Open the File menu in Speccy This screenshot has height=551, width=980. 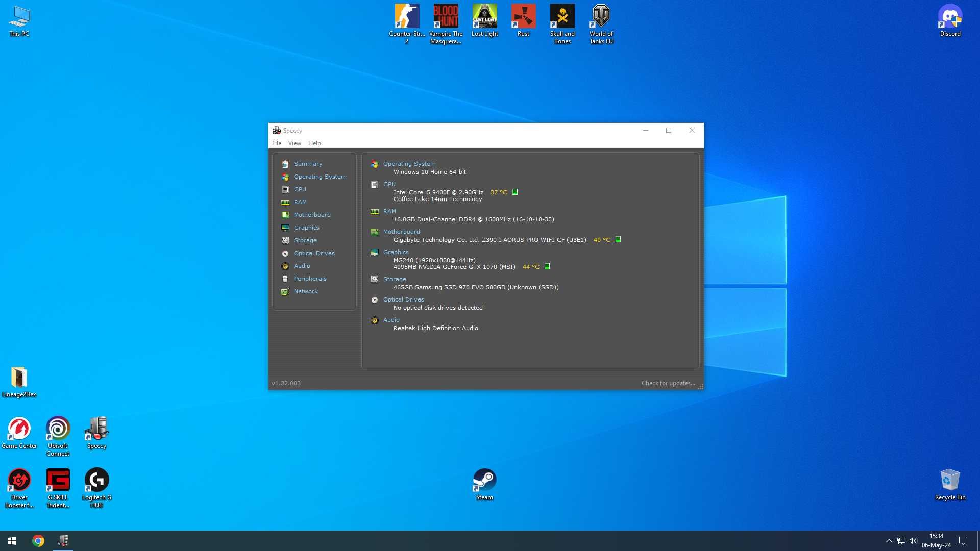(277, 143)
